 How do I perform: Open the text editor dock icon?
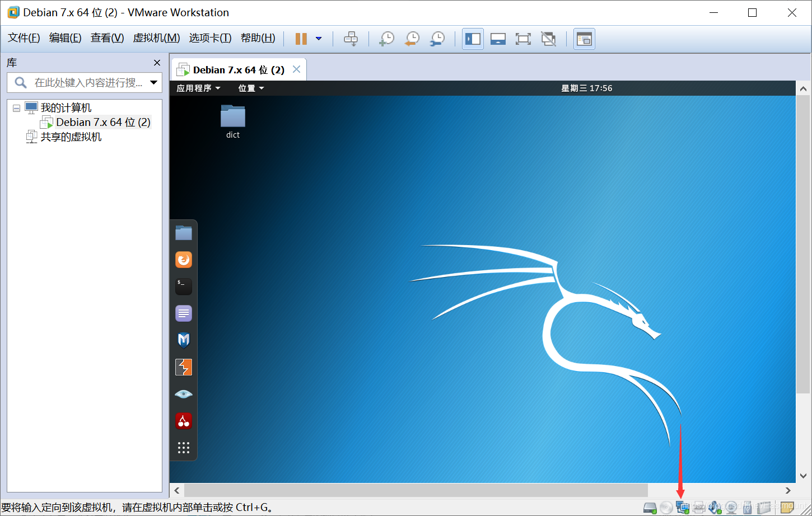[x=184, y=313]
